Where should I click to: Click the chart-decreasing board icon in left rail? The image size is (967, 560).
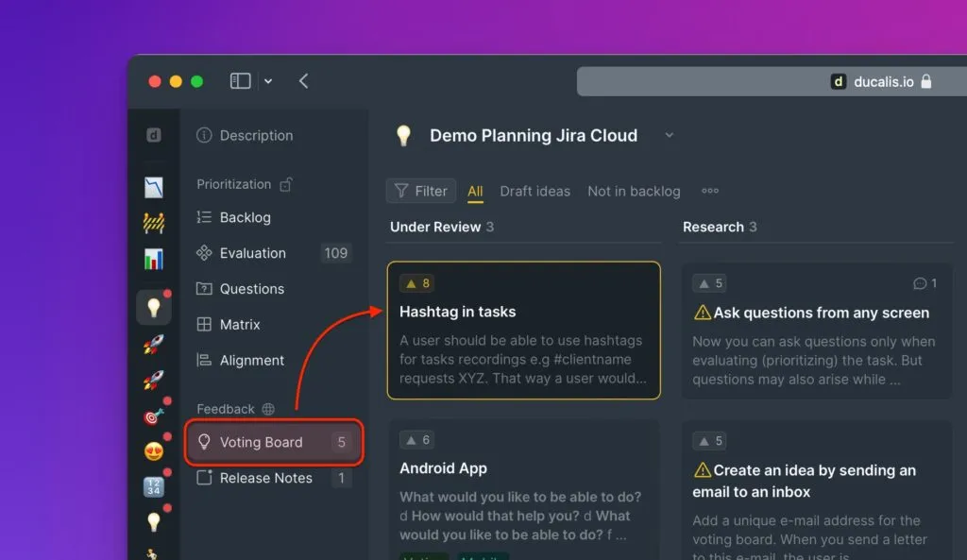pos(153,187)
